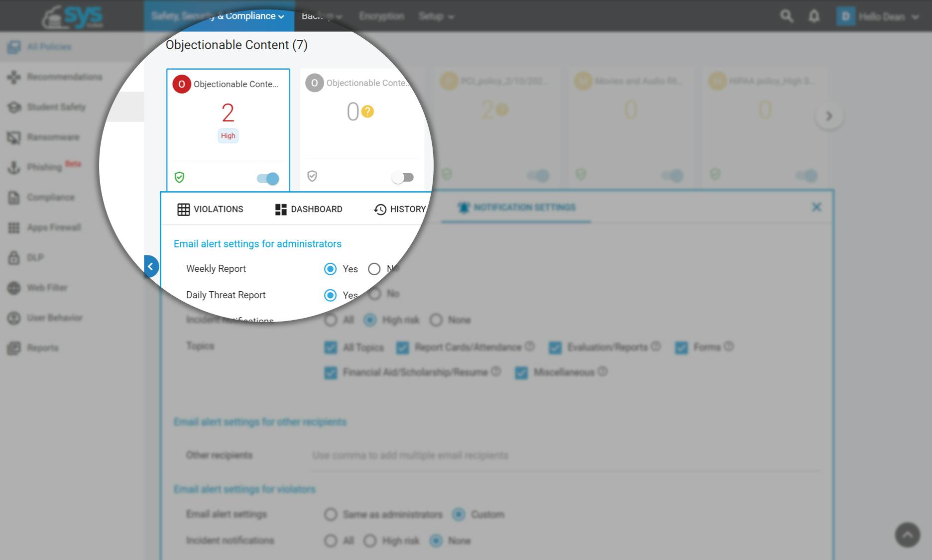View the User Behavior section
932x560 pixels.
[x=55, y=318]
